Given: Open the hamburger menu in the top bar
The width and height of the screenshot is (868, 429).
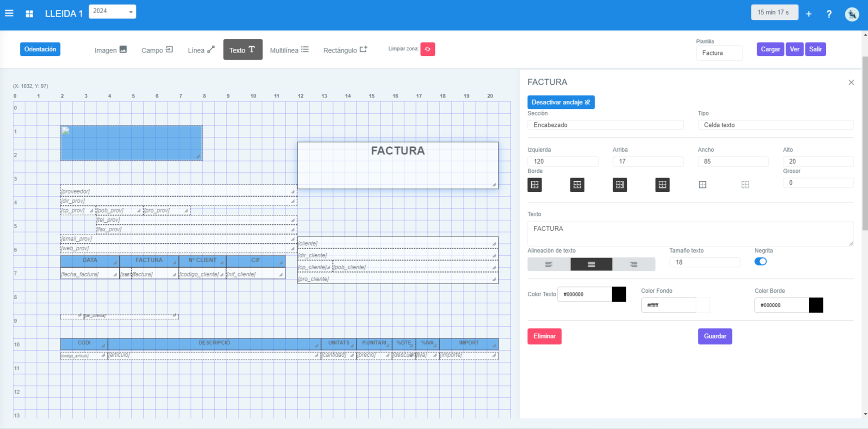Looking at the screenshot, I should pyautogui.click(x=9, y=13).
